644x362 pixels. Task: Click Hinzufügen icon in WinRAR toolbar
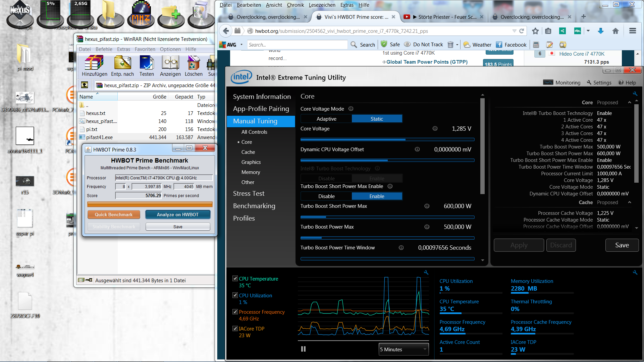[94, 66]
